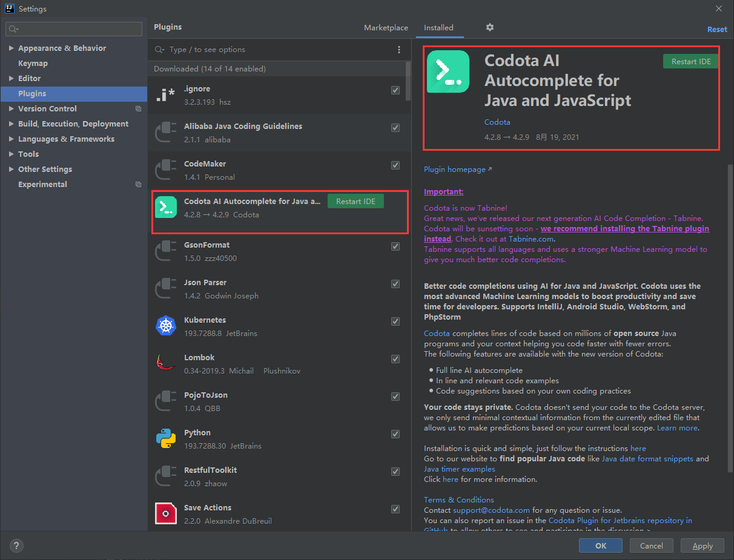Screen dimensions: 734x560
Task: Toggle the RestfulToolkit plugin checkbox
Action: pos(395,472)
